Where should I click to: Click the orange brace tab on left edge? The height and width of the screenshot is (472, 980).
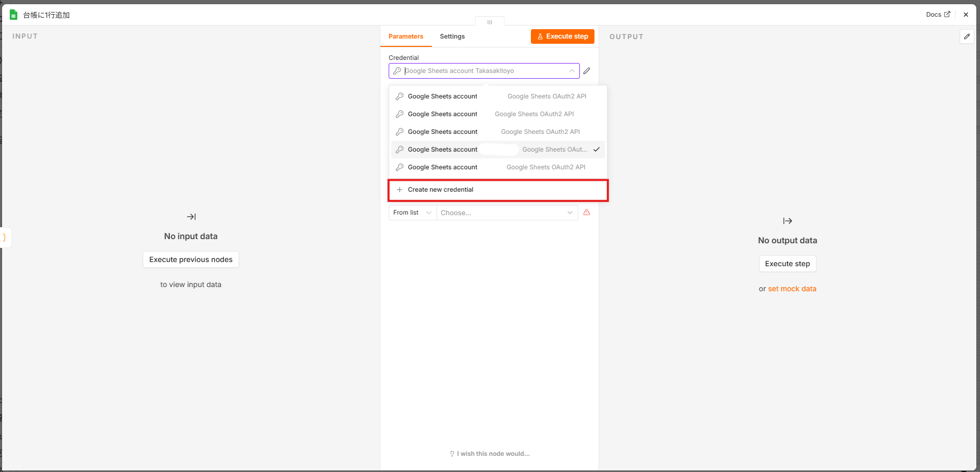point(5,238)
